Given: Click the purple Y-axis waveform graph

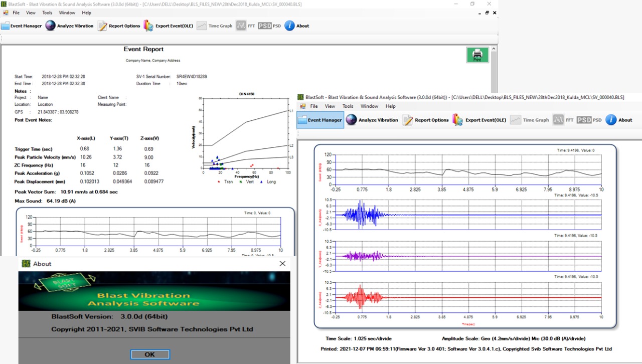Looking at the screenshot, I should coord(468,256).
